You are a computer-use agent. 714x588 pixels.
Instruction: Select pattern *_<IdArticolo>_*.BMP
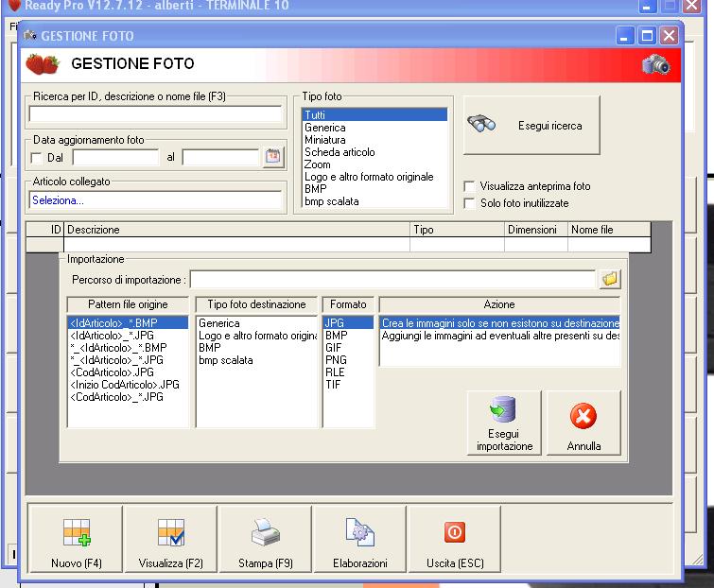(x=128, y=348)
